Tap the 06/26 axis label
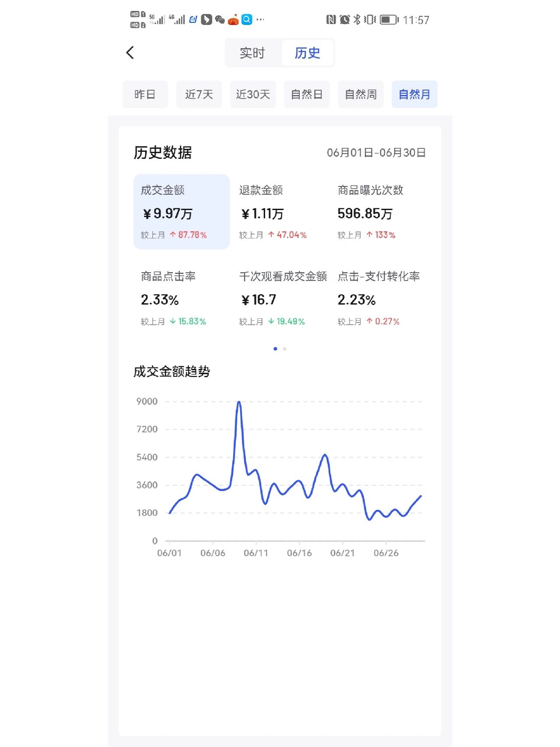The width and height of the screenshot is (560, 747). (x=386, y=553)
